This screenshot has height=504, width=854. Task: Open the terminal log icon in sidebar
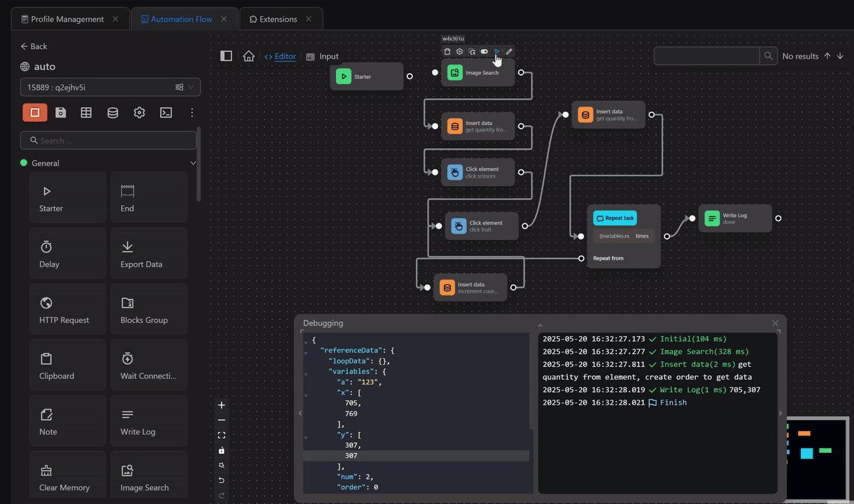tap(166, 113)
